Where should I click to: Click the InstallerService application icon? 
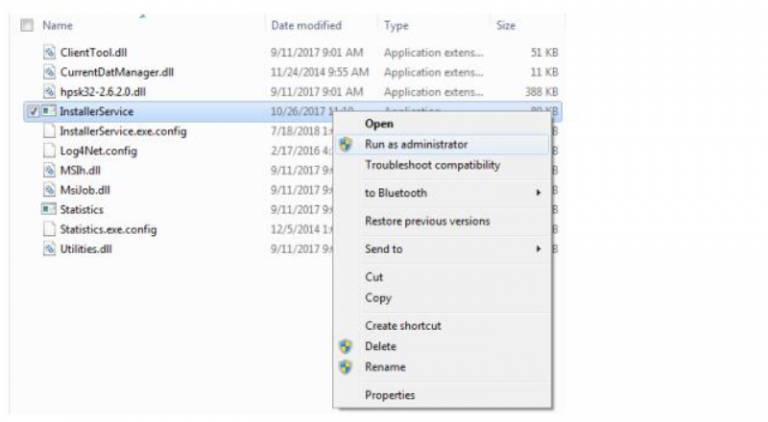49,111
